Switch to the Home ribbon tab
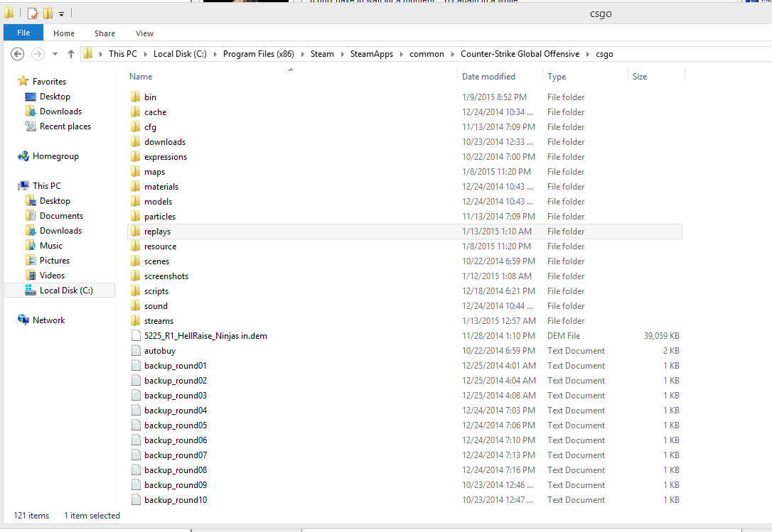Image resolution: width=772 pixels, height=532 pixels. (x=64, y=33)
